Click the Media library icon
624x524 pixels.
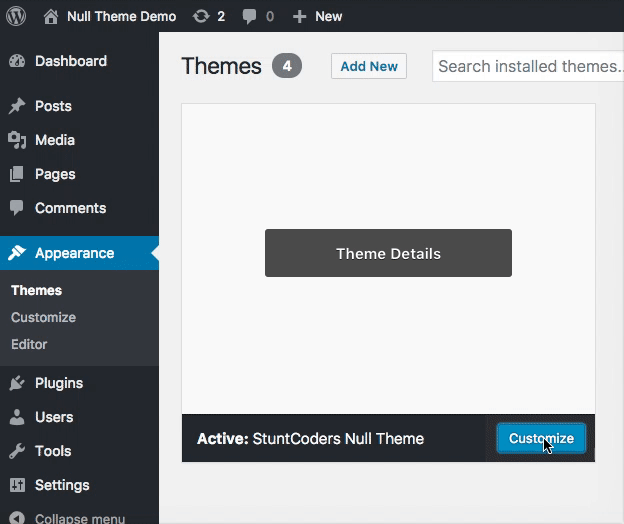(17, 140)
